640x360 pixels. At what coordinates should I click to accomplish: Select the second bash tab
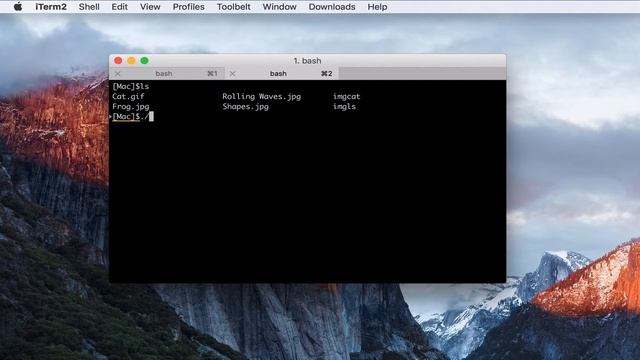click(282, 73)
